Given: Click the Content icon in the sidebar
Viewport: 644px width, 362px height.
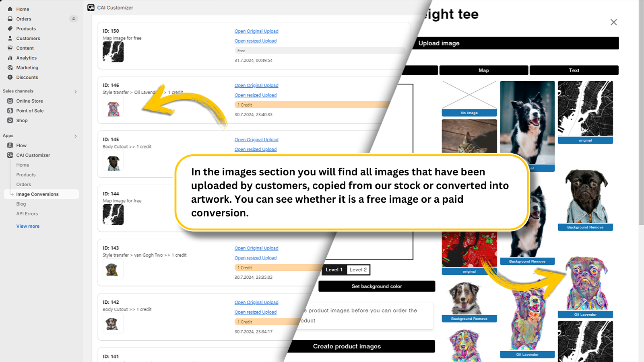Looking at the screenshot, I should pos(10,48).
